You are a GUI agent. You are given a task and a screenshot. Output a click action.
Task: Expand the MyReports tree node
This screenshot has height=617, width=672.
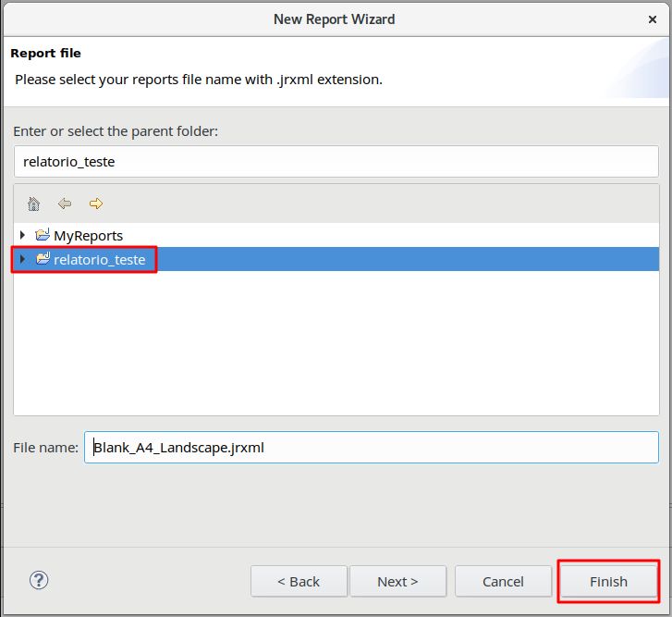coord(22,235)
